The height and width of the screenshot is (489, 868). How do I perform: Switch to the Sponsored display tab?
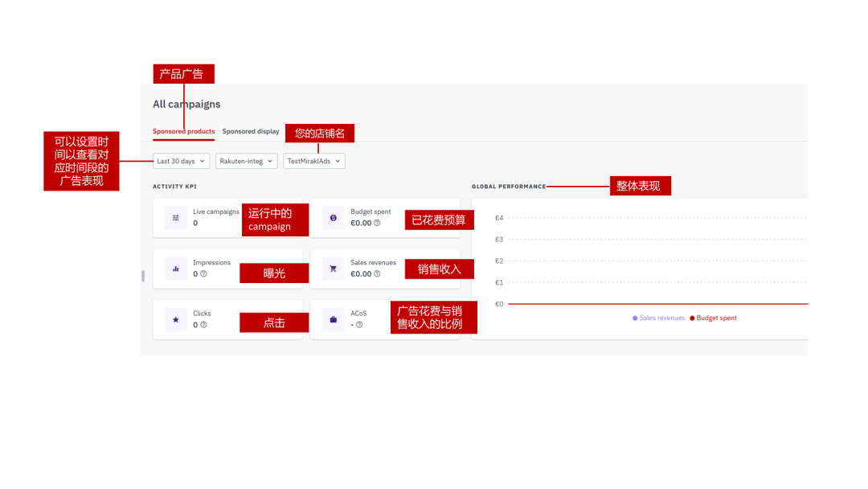point(249,131)
